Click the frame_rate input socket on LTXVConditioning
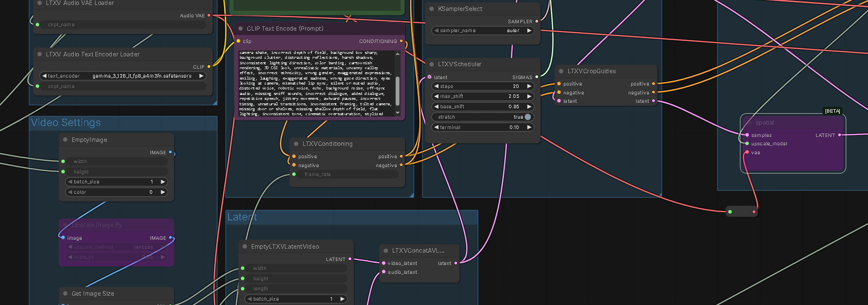Screen dimensions: 868x305 point(294,174)
